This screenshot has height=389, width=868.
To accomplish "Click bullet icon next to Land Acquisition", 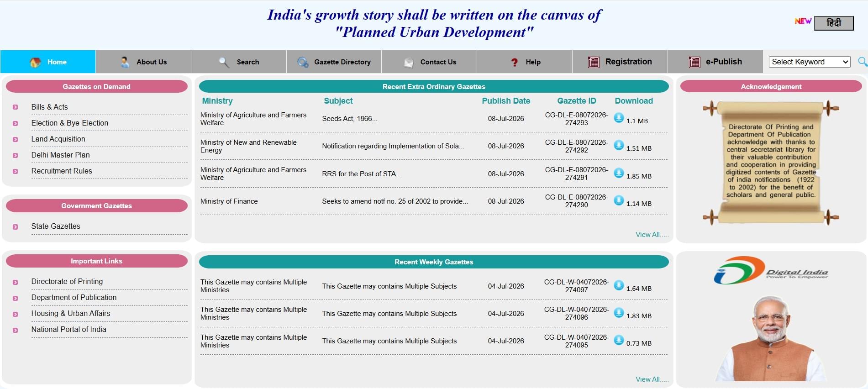I will click(15, 139).
